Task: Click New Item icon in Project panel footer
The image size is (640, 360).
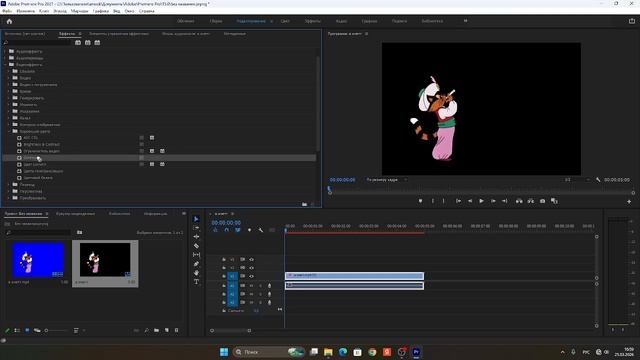Action: pos(167,330)
